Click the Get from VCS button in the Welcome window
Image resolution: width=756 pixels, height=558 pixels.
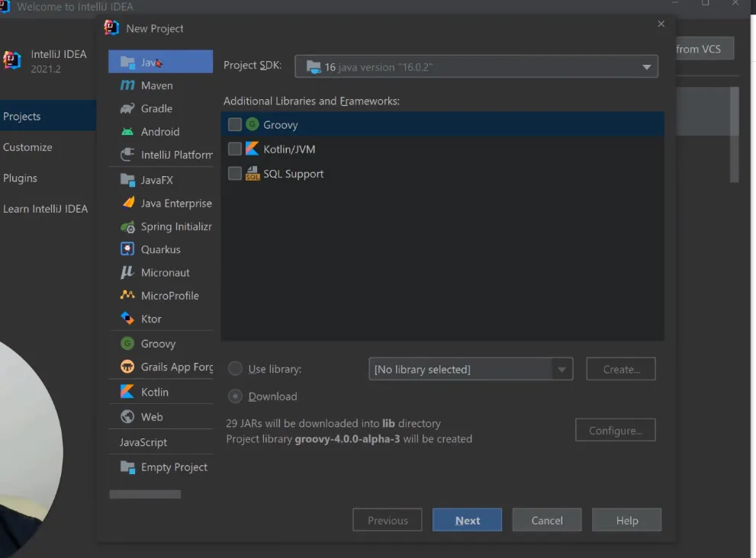coord(705,49)
